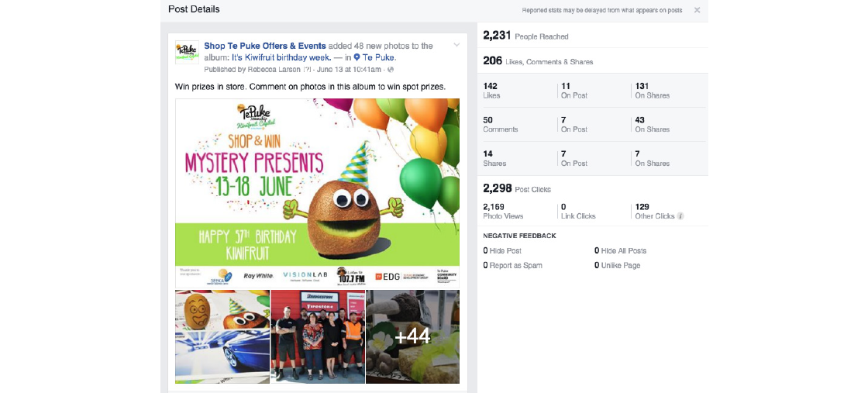
Task: Close the Post Details dialog
Action: point(697,10)
